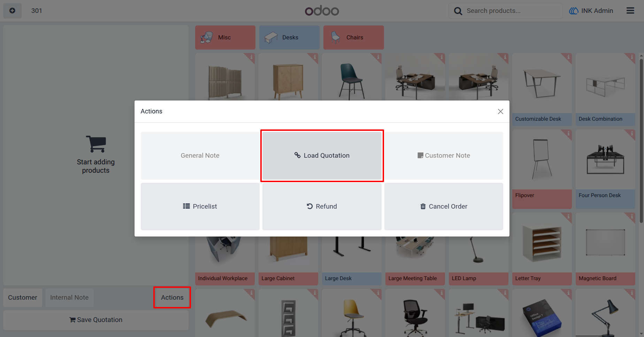Open info on Desk Combination corner icon
This screenshot has width=644, height=337.
point(631,57)
